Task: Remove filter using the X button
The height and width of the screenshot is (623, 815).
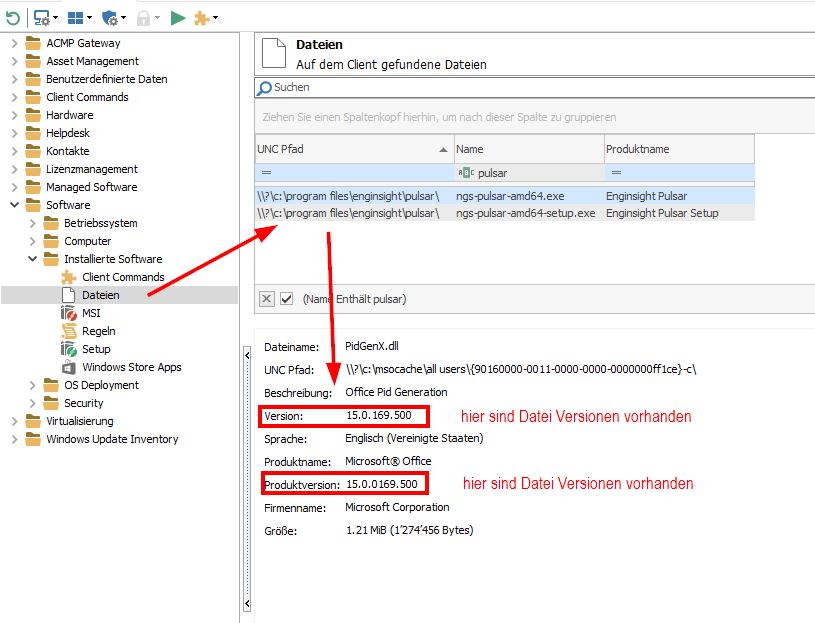Action: click(x=267, y=299)
